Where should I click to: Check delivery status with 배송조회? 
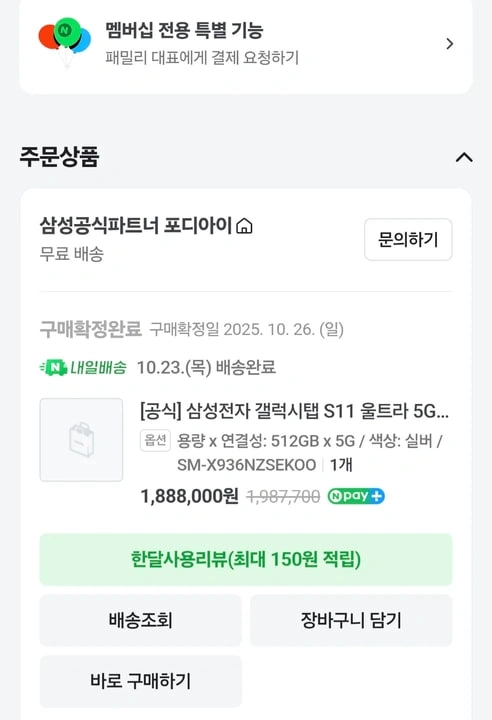coord(141,620)
